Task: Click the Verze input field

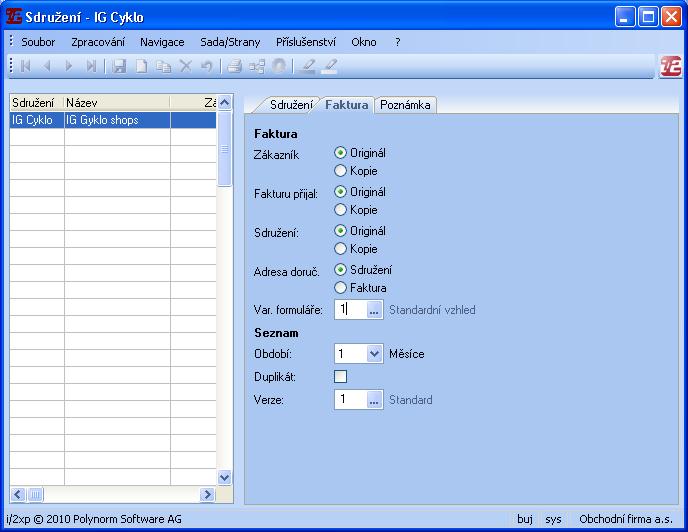Action: (x=350, y=400)
